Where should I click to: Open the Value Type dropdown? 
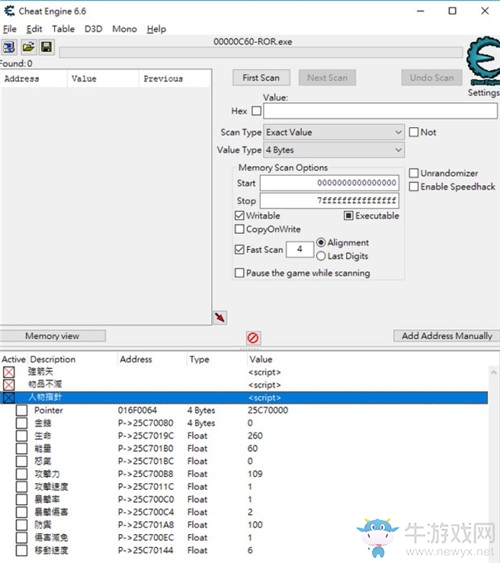pyautogui.click(x=334, y=150)
